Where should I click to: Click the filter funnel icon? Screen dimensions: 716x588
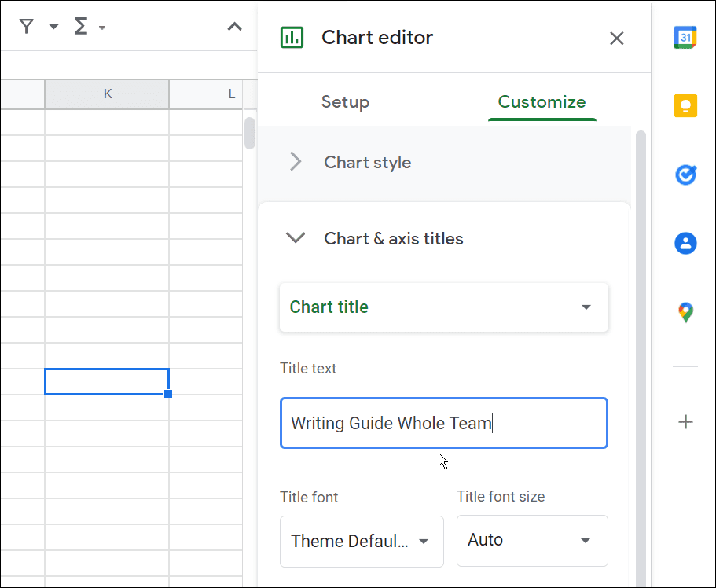(x=27, y=27)
